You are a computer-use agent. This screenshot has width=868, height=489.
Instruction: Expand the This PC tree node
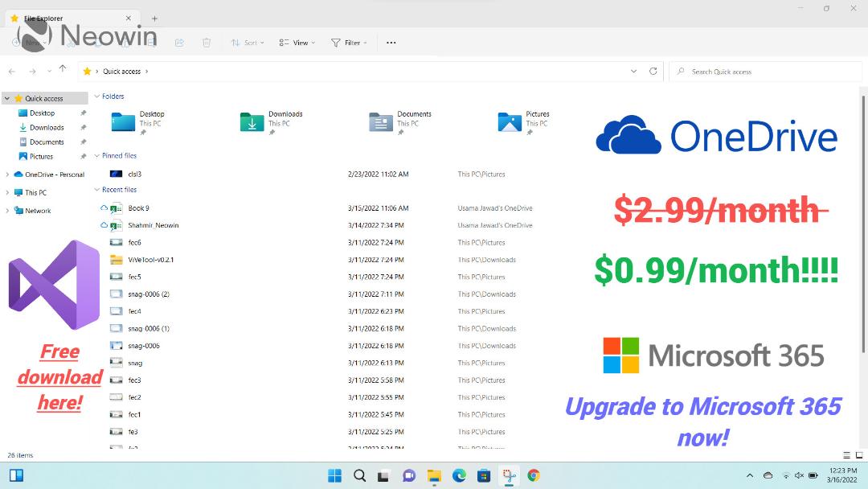[7, 193]
